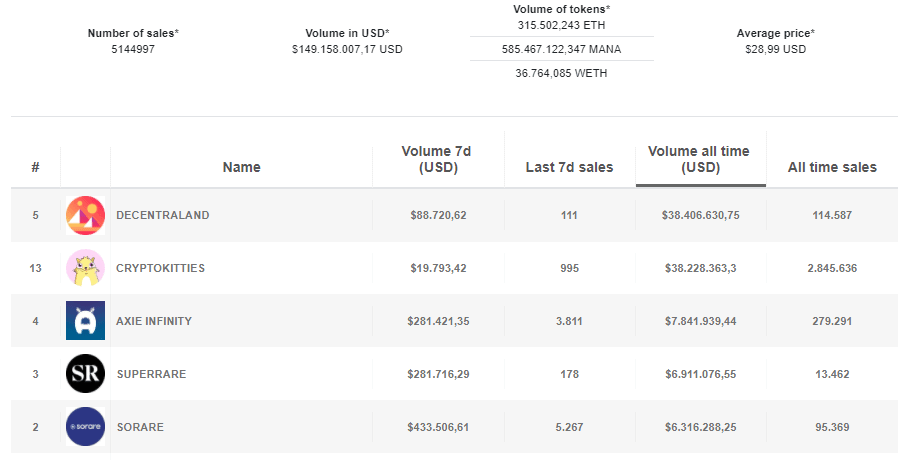
Task: Select the $38.228.363,3 all time volume
Action: [700, 268]
